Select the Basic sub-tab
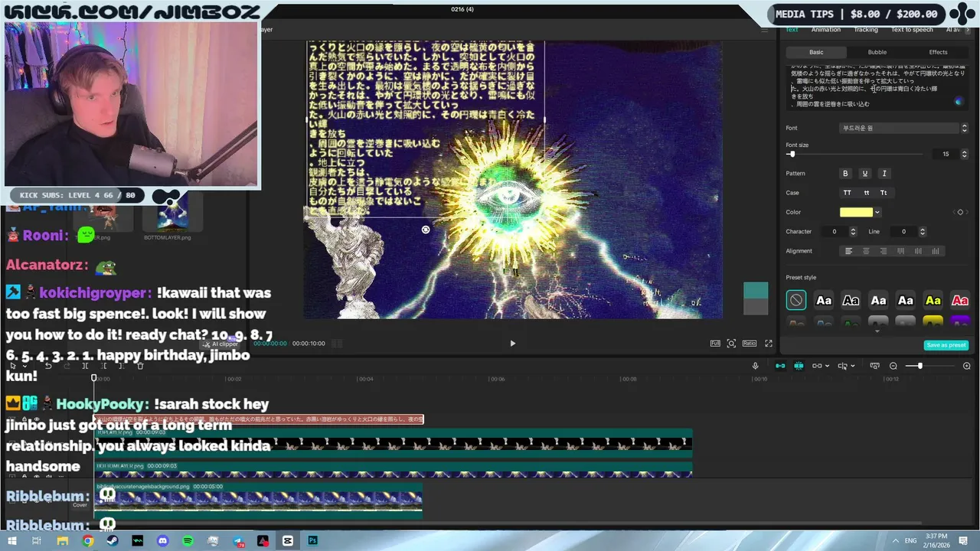This screenshot has width=980, height=551. point(816,52)
